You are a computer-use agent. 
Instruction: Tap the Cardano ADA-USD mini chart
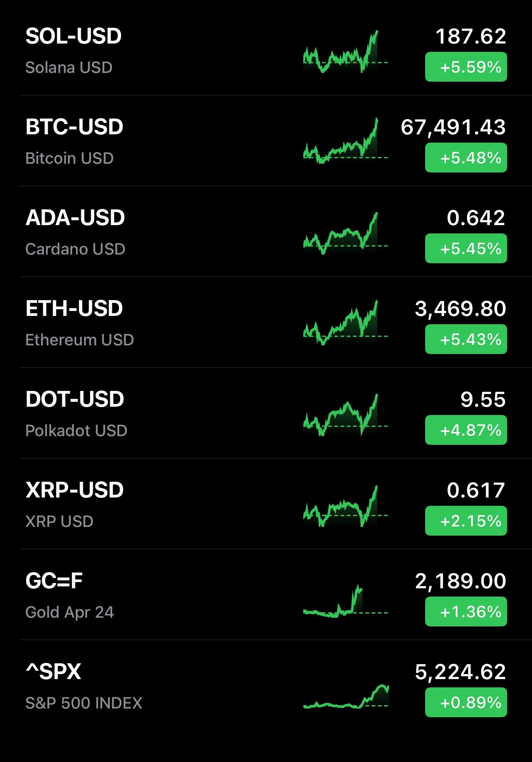[x=346, y=233]
